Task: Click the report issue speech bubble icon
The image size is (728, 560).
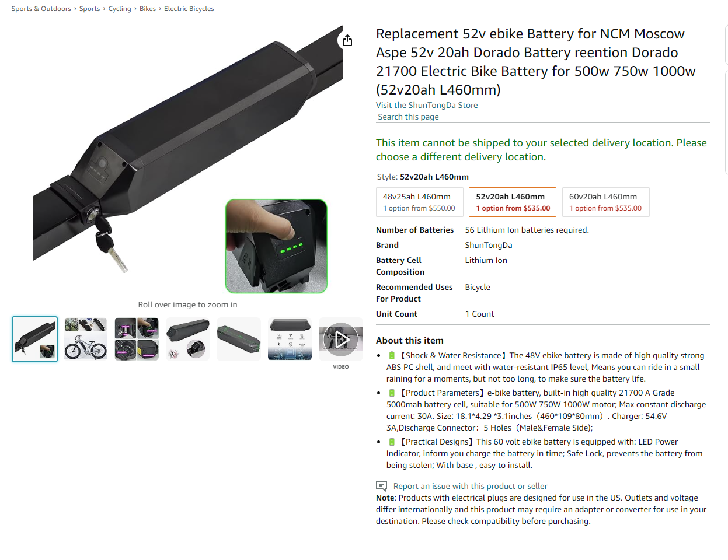Action: point(381,486)
